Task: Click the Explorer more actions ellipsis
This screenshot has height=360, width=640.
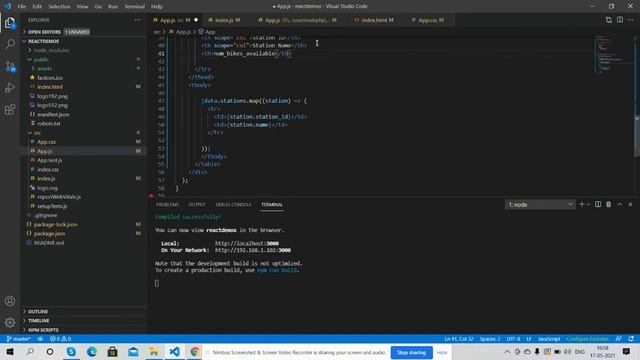Action: (x=138, y=20)
